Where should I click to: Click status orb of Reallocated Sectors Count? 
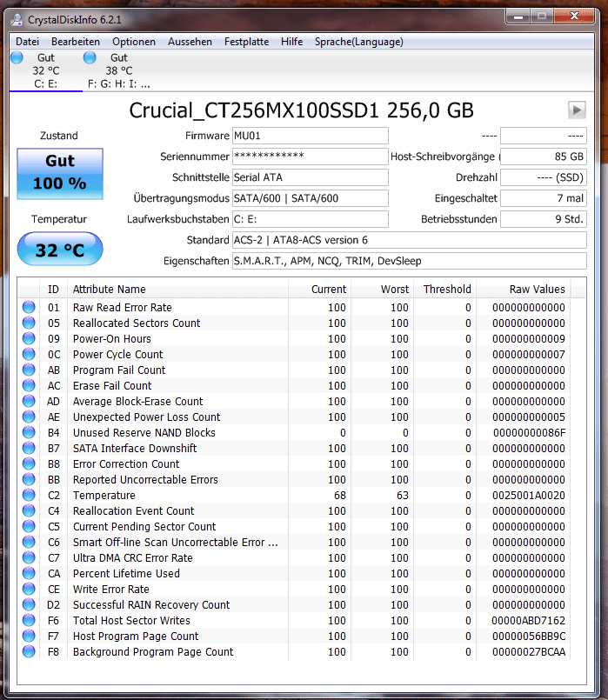[29, 323]
